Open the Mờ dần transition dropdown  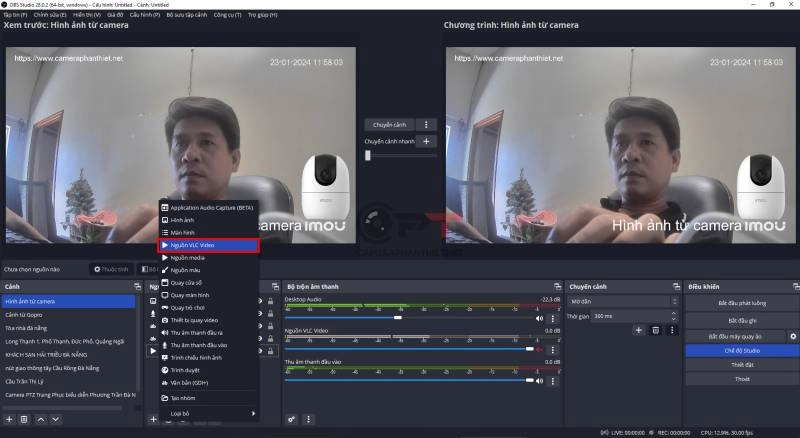click(623, 302)
